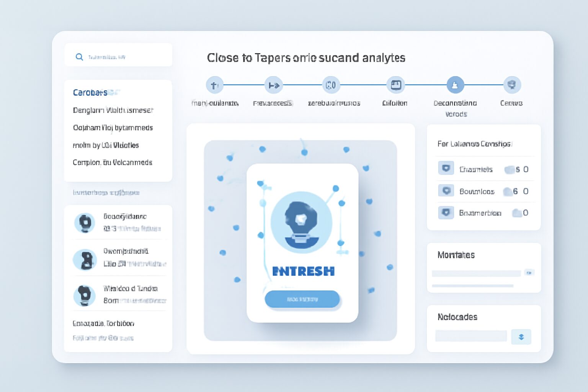Select the highlighted Deconnatend Vcrods step icon
Screen dimensions: 588x392
click(455, 85)
